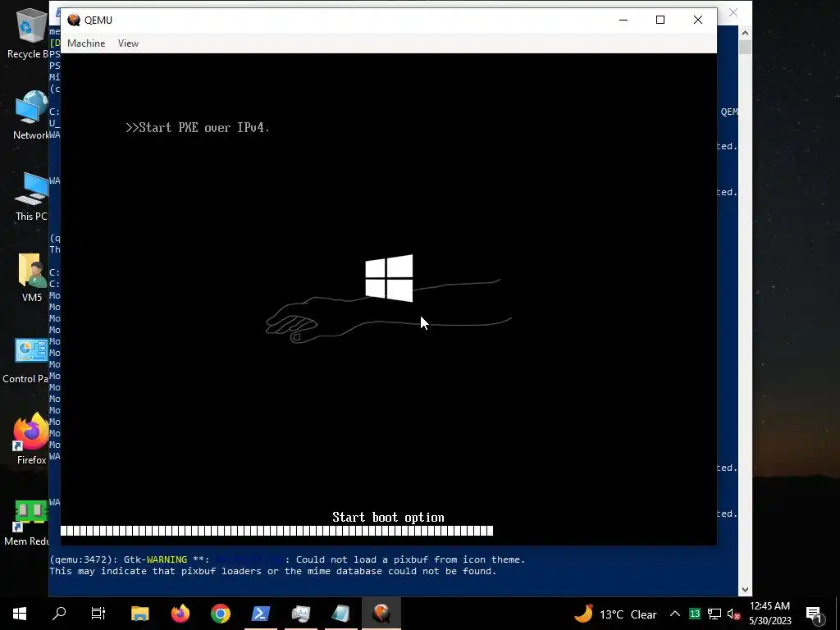Open File Explorer from the taskbar
The image size is (840, 630).
point(139,614)
